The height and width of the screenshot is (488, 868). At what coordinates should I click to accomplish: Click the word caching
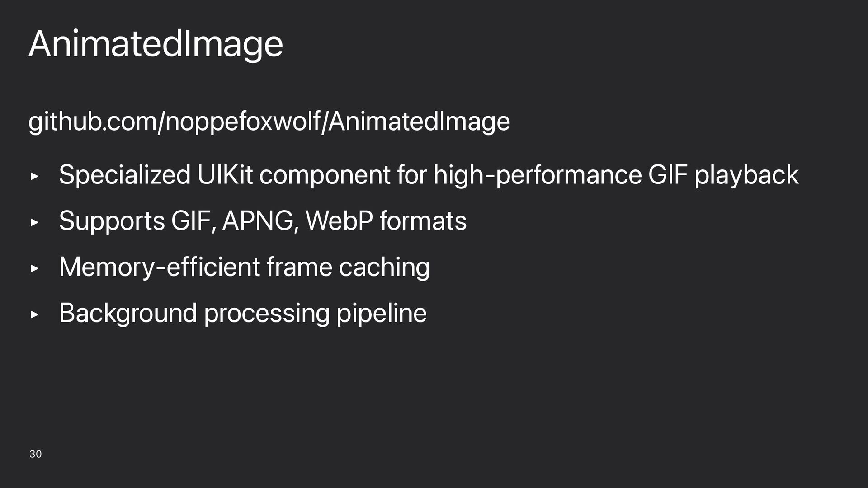[384, 267]
